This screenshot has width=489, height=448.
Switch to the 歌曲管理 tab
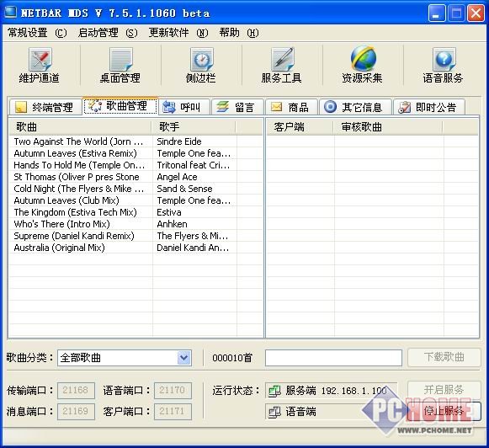pyautogui.click(x=120, y=106)
